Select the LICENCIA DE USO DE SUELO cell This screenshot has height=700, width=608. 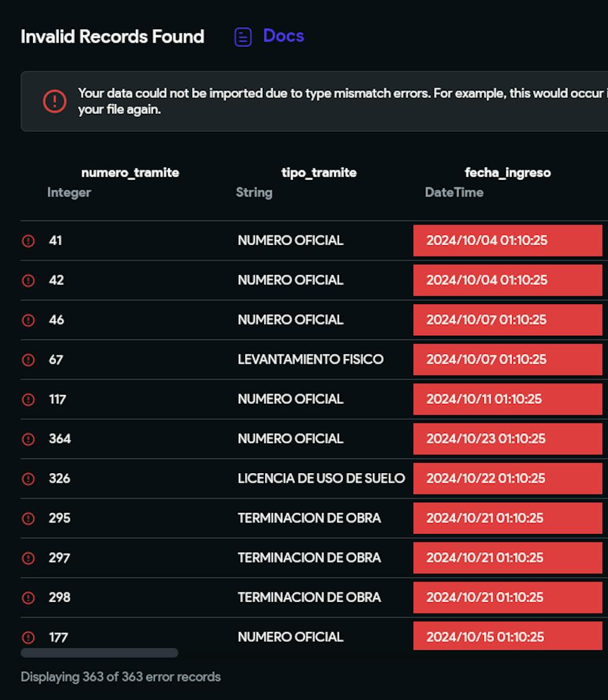321,479
